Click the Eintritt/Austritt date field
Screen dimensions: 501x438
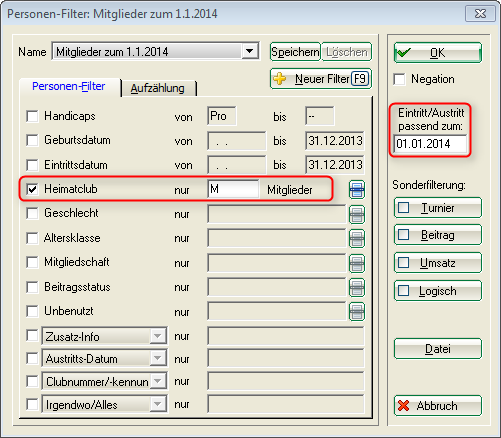[430, 144]
